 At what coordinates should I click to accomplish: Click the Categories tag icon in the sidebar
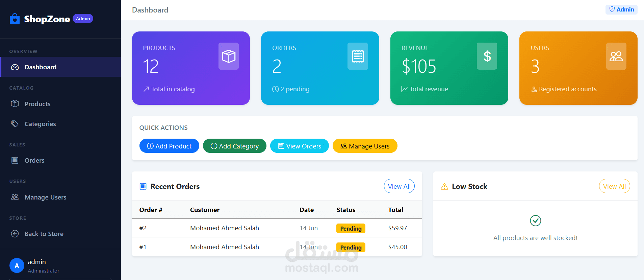tap(15, 123)
